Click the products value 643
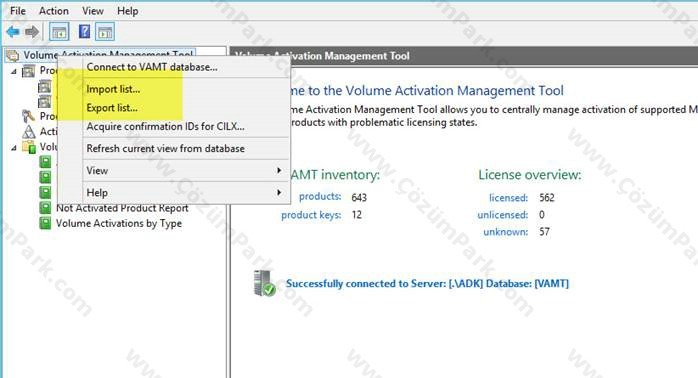698x378 pixels. [359, 197]
